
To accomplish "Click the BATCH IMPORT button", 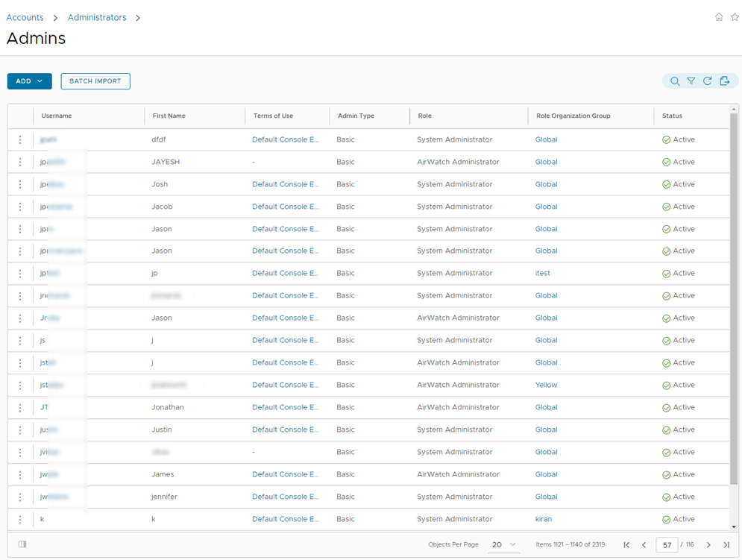I will point(95,81).
